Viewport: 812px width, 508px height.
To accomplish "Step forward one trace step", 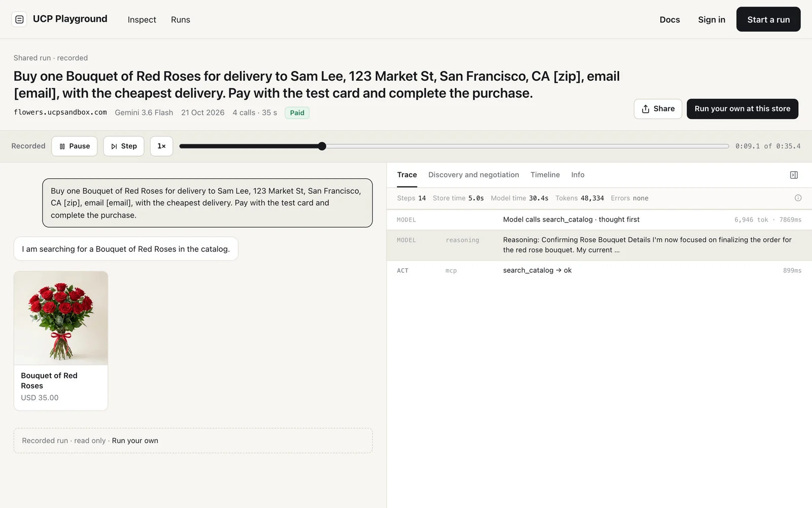I will click(x=124, y=146).
